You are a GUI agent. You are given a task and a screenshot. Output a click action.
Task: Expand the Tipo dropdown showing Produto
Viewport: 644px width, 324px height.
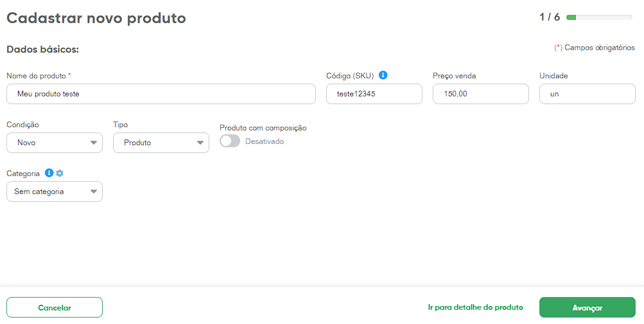[161, 143]
